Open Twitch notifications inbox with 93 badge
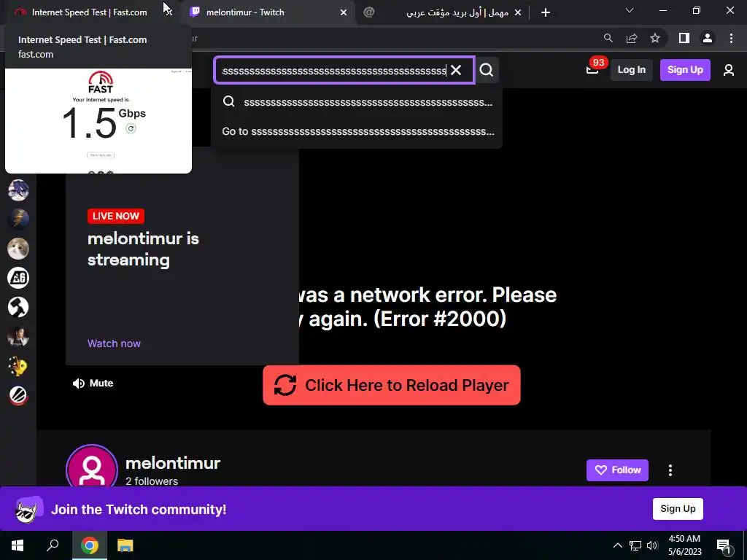This screenshot has height=560, width=747. coord(592,69)
